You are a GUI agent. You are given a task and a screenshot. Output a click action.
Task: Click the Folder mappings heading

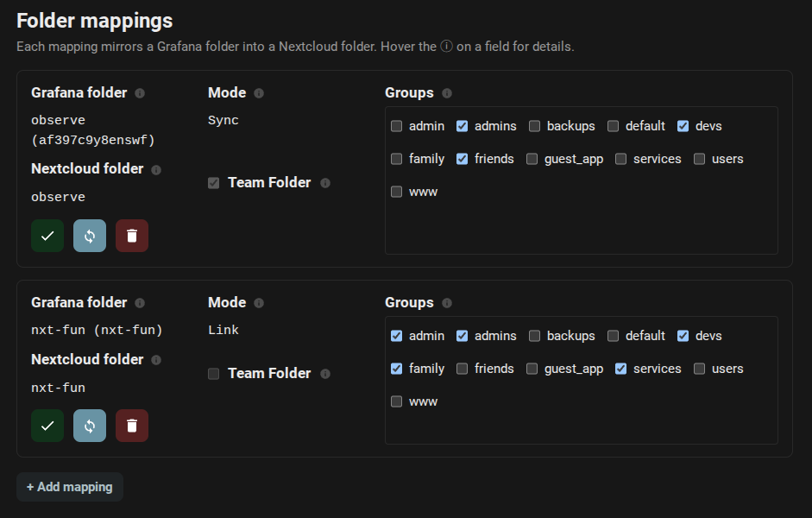(x=95, y=22)
